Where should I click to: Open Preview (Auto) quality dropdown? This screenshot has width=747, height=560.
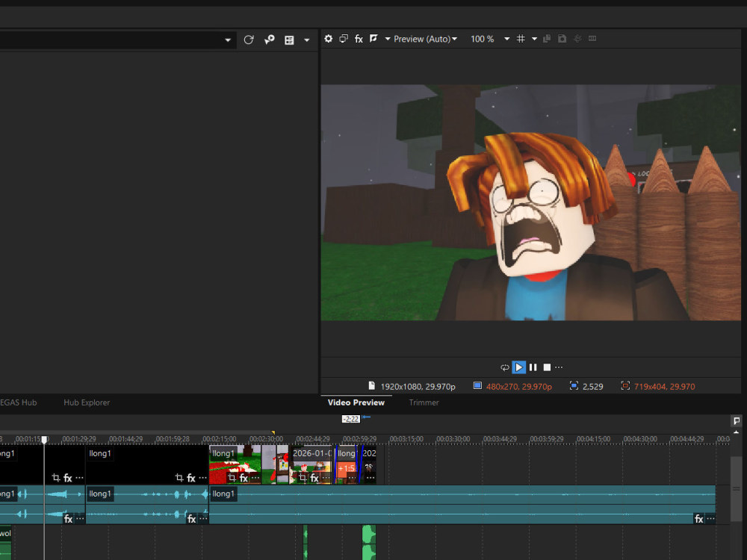(x=425, y=39)
